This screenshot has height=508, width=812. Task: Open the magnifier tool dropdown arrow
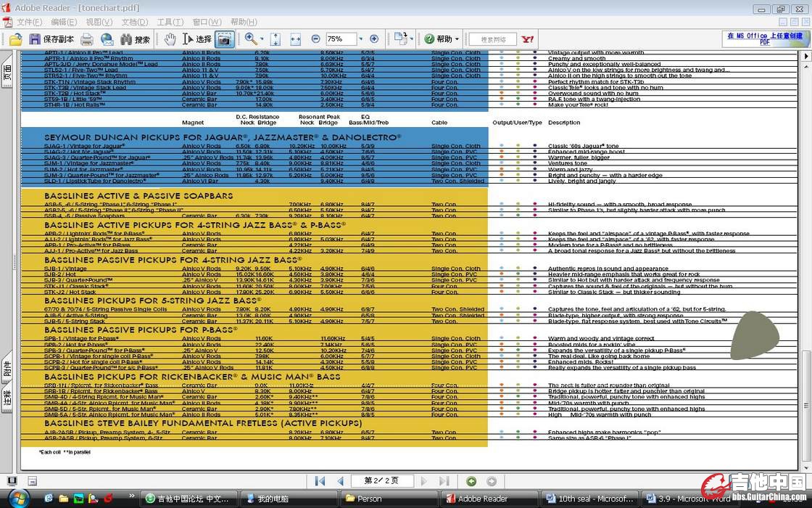[262, 39]
